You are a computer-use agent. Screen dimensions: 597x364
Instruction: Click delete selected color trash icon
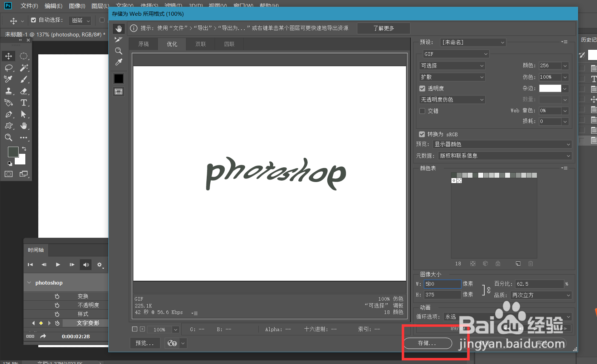tap(530, 264)
